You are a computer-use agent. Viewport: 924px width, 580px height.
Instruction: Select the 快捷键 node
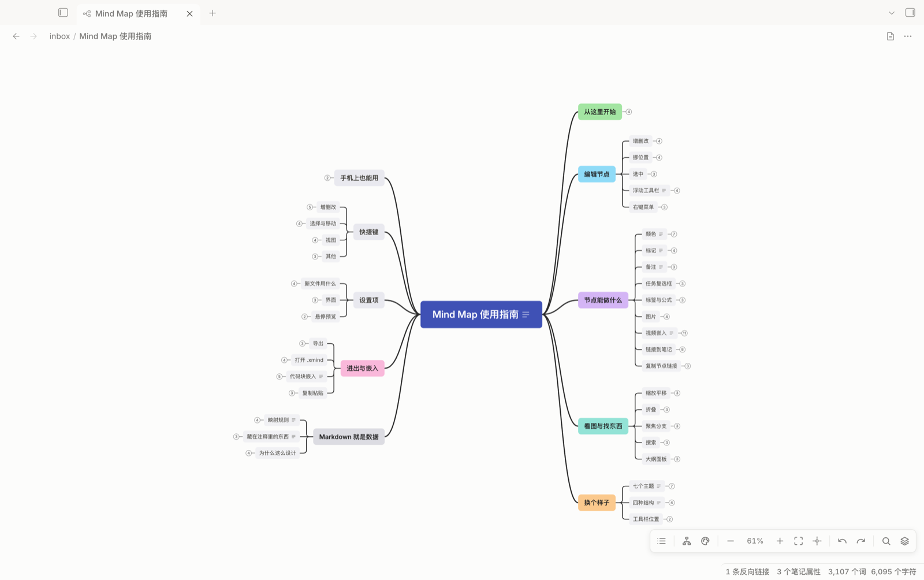click(x=369, y=232)
